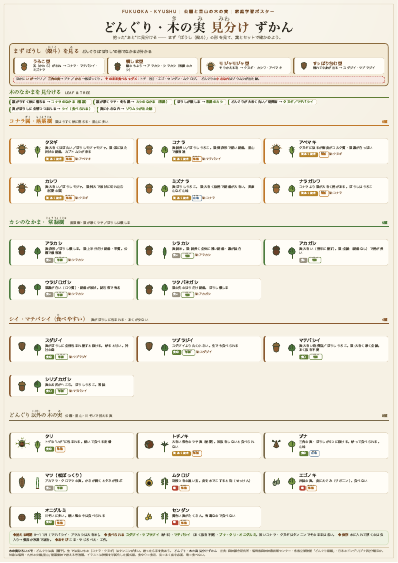Click the leaf icon in the ミズナラ card
Screen dimensions: 398x563
click(165, 190)
